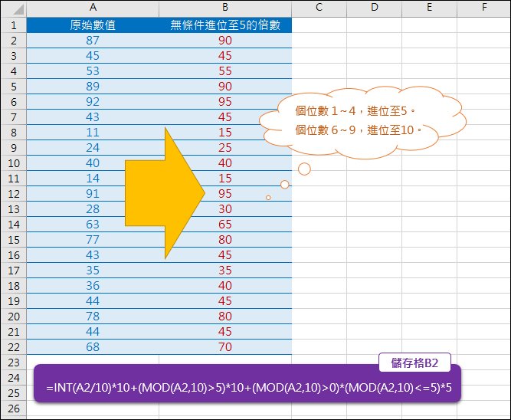
Task: Select row 13 header
Action: tap(14, 209)
